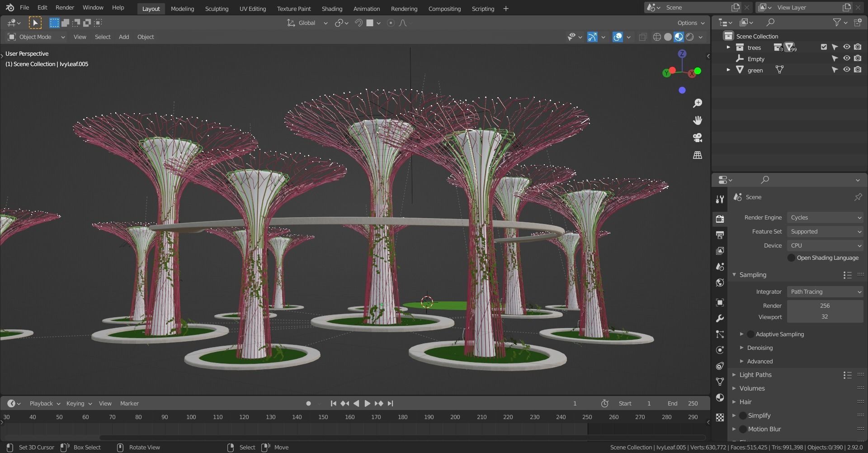Switch to the Shading workspace tab

(x=332, y=9)
